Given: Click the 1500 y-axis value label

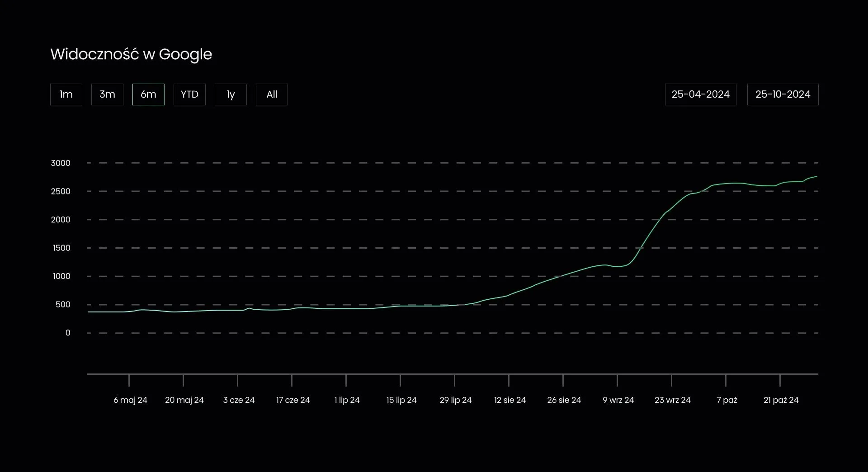Looking at the screenshot, I should click(61, 248).
